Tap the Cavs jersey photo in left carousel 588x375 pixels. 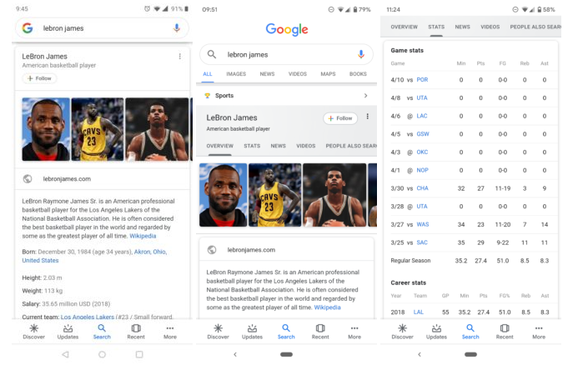(98, 129)
